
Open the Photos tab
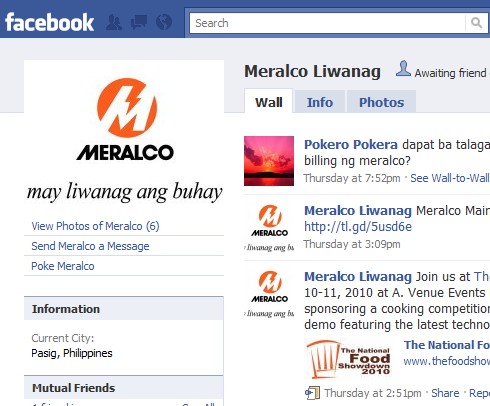[x=381, y=102]
